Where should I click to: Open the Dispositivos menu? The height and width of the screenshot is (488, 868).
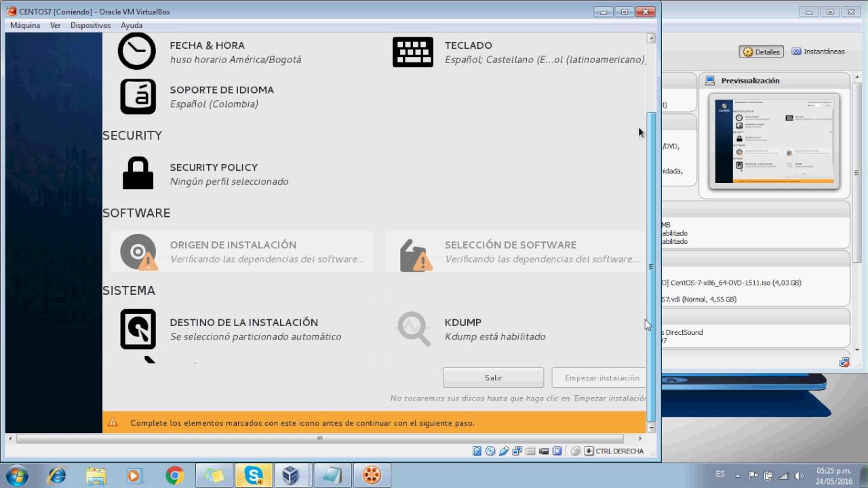[90, 25]
